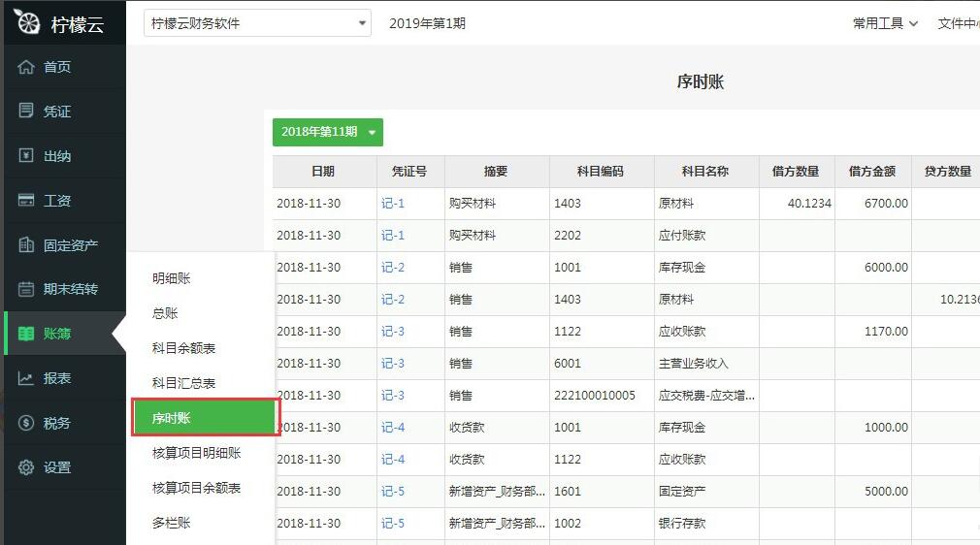
Task: Open the 凭证 sidebar menu
Action: [x=65, y=112]
